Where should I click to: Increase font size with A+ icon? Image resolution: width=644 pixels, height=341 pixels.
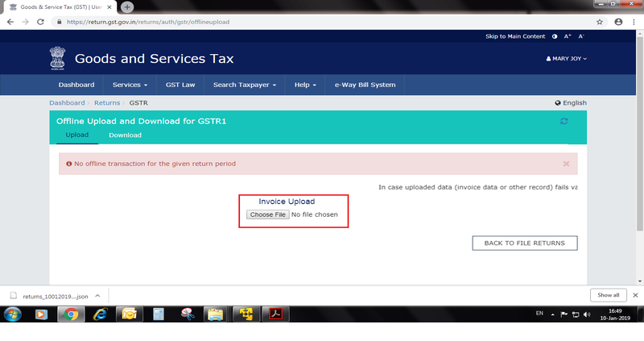[568, 37]
